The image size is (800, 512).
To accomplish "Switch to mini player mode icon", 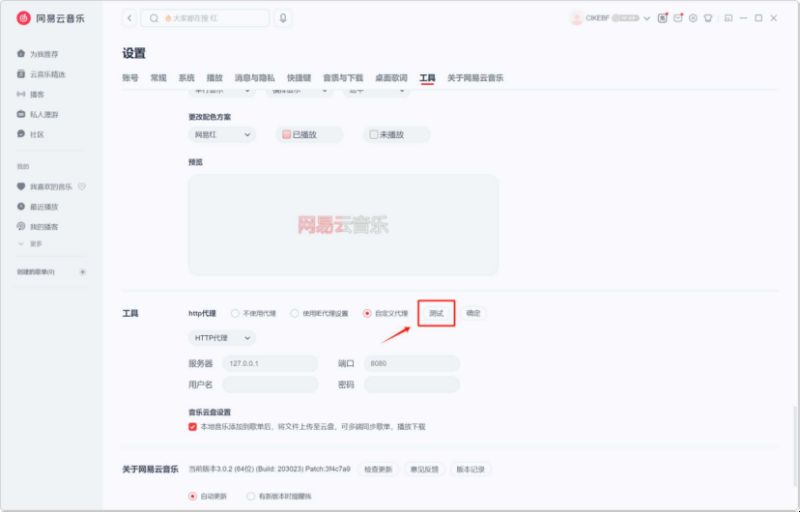I will pyautogui.click(x=729, y=18).
